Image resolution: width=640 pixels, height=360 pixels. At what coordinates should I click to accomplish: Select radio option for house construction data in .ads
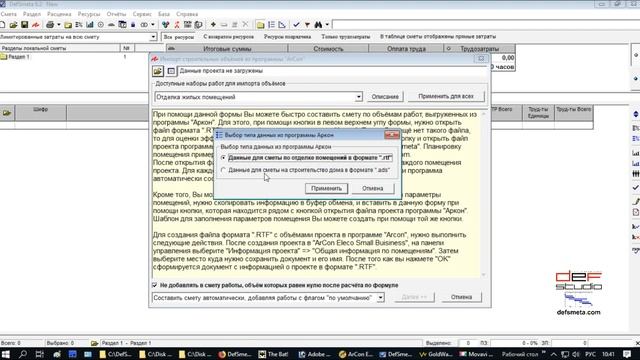click(x=223, y=170)
